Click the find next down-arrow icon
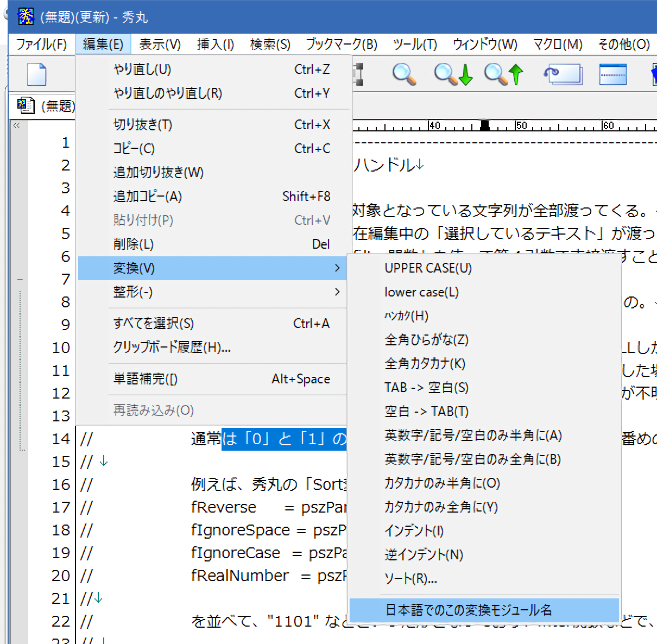The image size is (657, 644). [453, 74]
